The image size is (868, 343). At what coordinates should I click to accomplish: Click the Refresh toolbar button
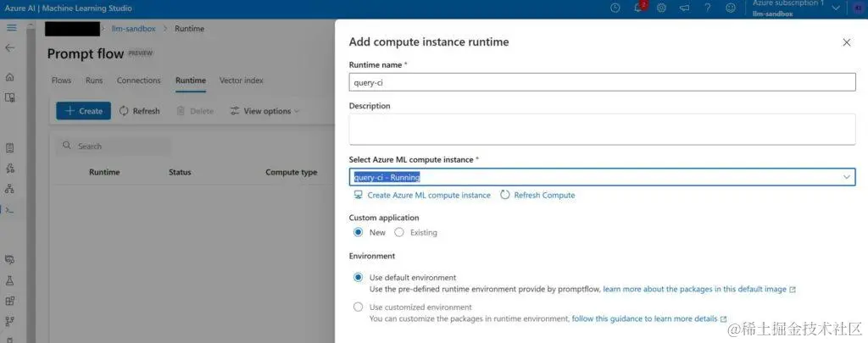point(140,111)
